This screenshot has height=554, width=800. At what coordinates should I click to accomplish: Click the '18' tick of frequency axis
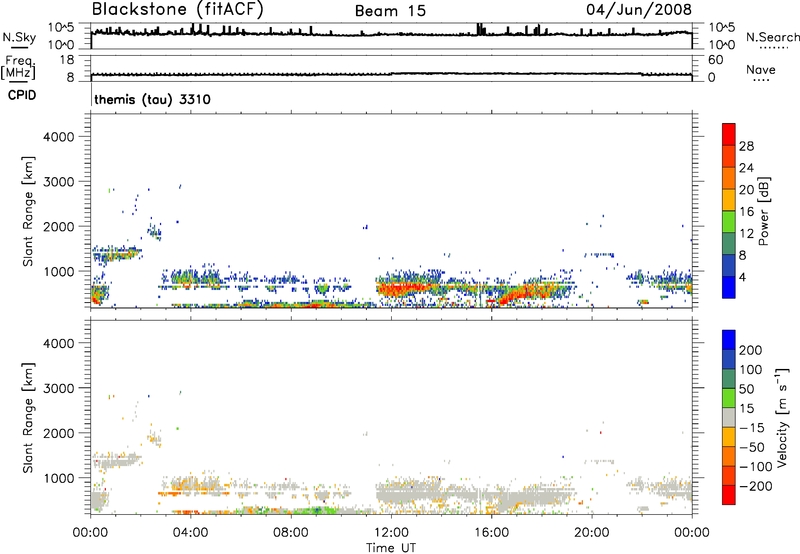tap(67, 60)
